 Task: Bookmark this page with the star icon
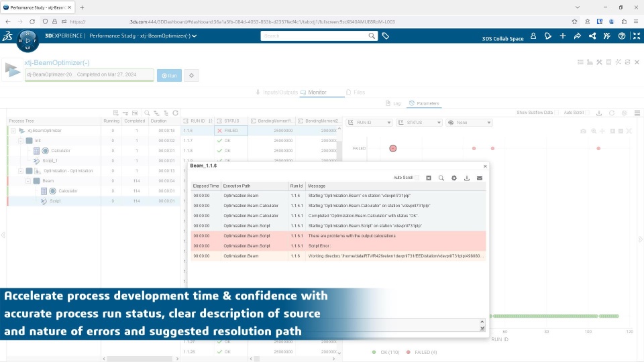pos(575,21)
